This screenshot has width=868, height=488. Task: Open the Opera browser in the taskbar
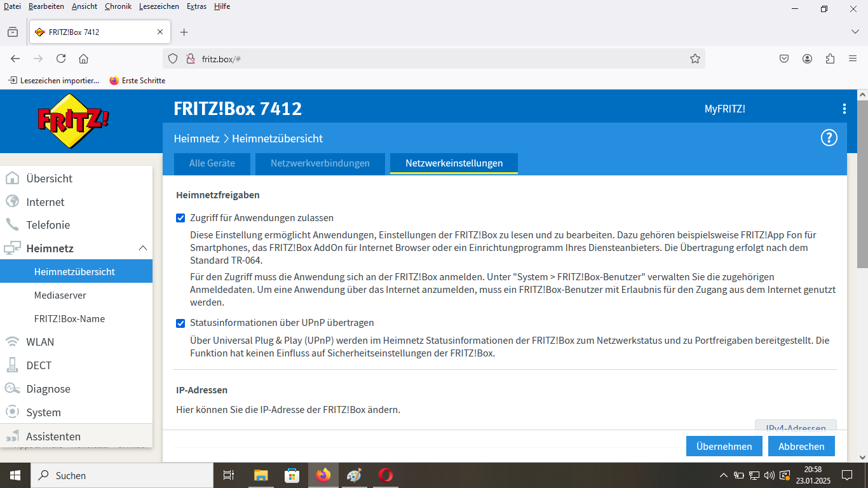point(385,475)
